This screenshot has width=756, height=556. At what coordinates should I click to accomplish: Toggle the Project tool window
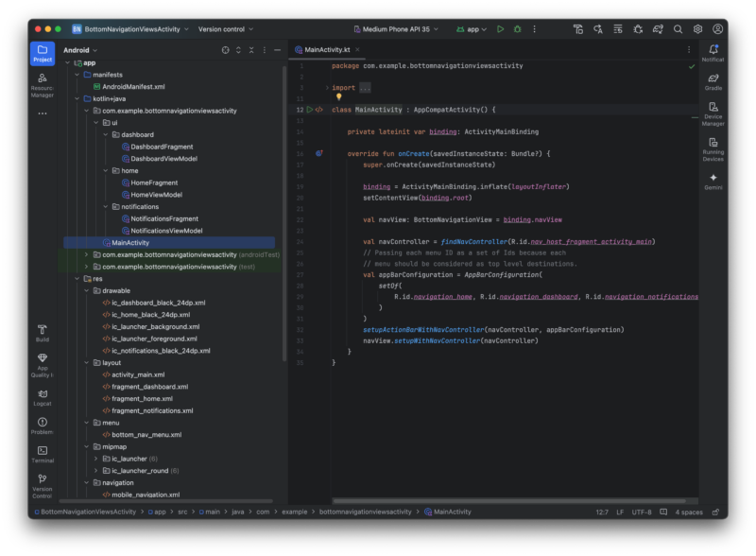43,53
